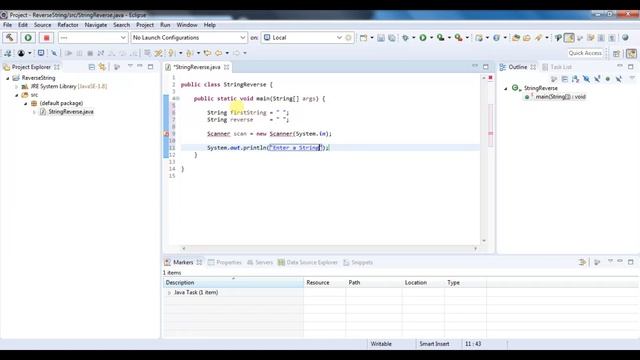Open the Source menu
The height and width of the screenshot is (360, 640).
(x=42, y=25)
